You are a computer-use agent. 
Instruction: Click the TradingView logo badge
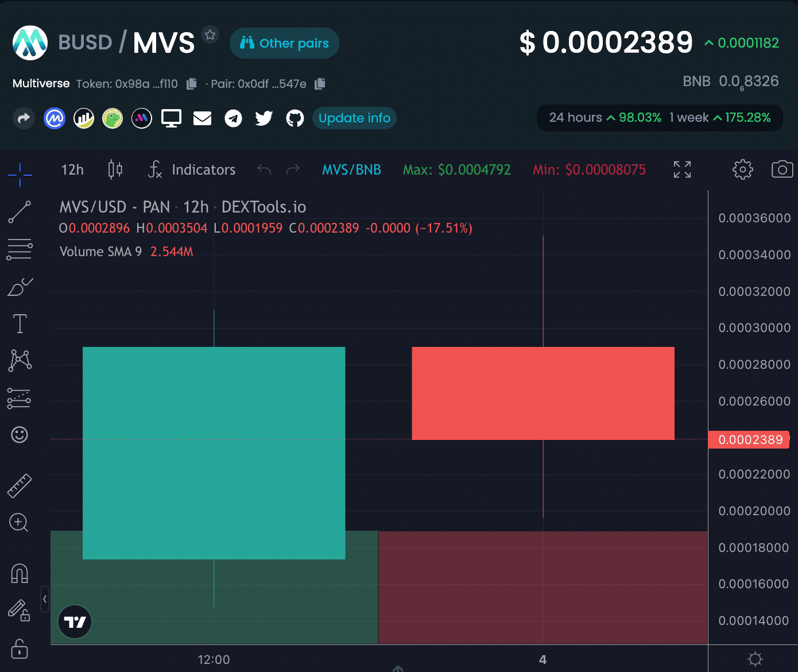click(75, 622)
